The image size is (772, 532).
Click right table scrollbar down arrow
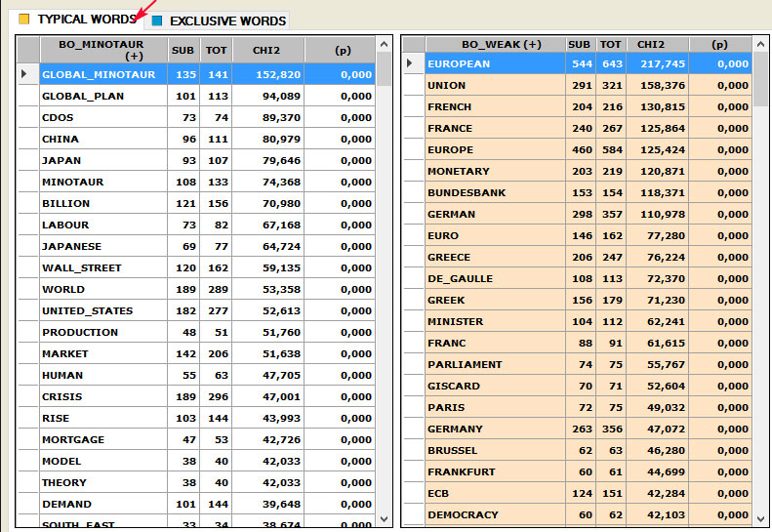pyautogui.click(x=760, y=519)
